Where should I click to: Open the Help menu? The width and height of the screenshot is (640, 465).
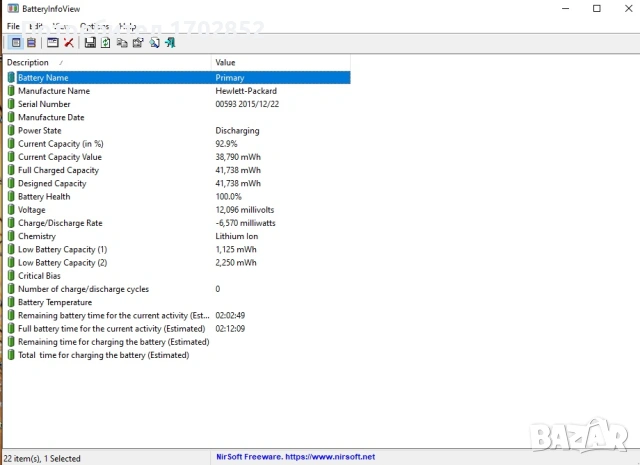click(x=127, y=26)
